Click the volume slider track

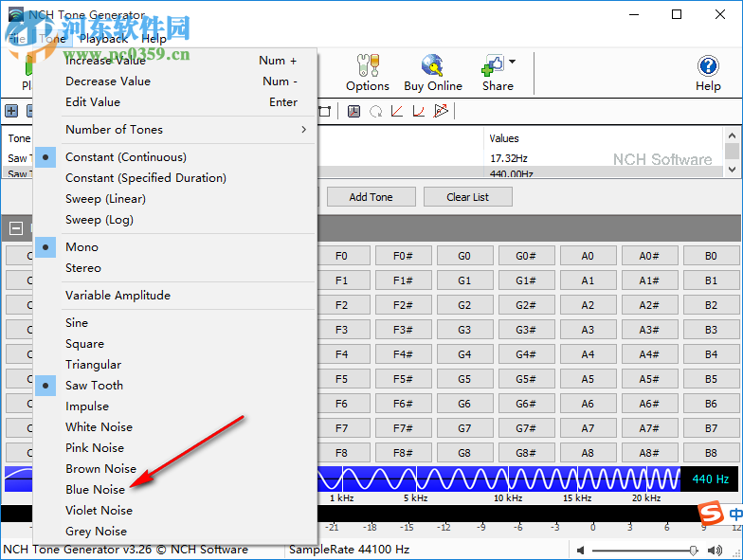coord(644,550)
